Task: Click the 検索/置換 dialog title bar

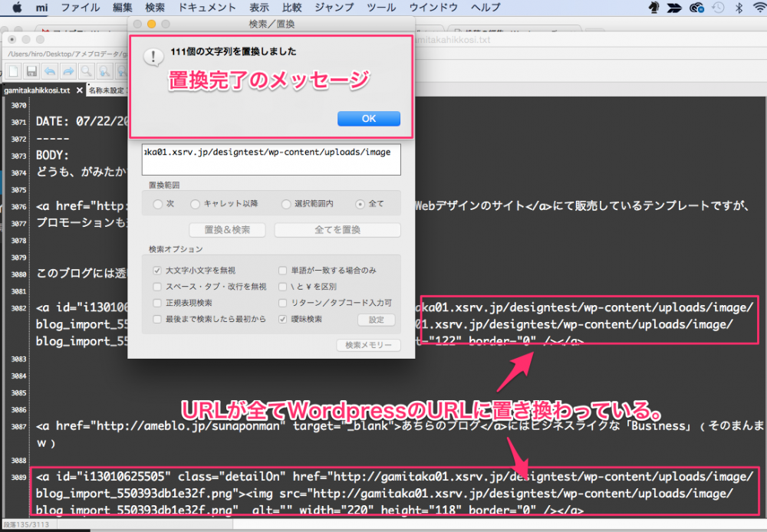Action: (x=271, y=24)
